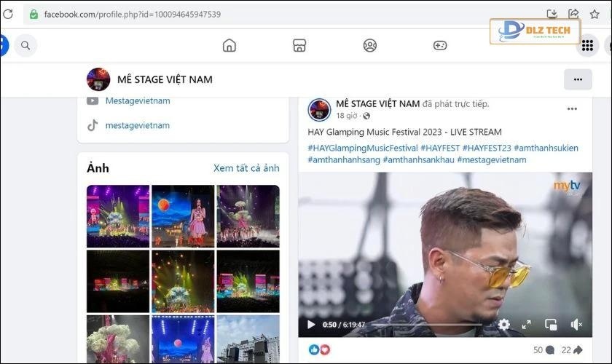This screenshot has height=364, width=612.
Task: Click the green padlock site security icon
Action: tap(34, 15)
